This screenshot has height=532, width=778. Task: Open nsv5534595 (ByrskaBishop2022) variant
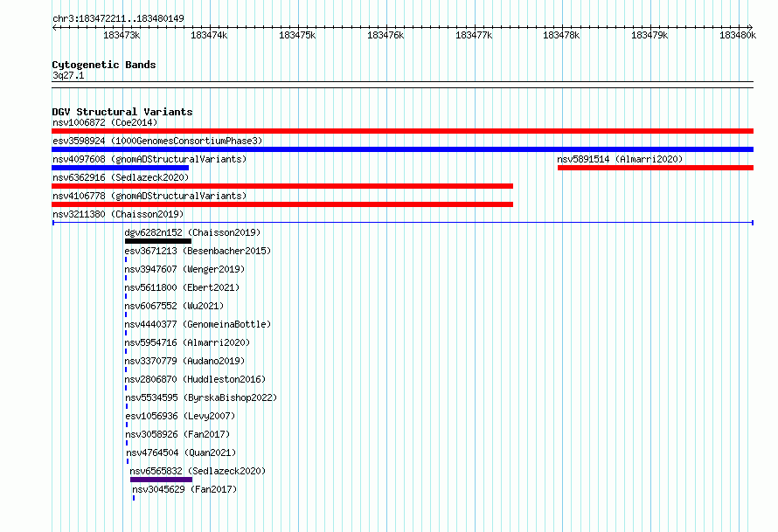201,397
